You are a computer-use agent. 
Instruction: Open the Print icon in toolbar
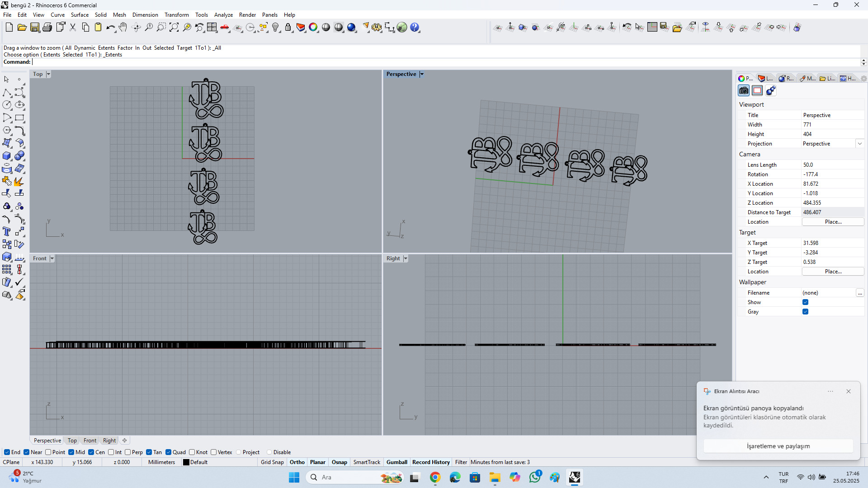47,28
